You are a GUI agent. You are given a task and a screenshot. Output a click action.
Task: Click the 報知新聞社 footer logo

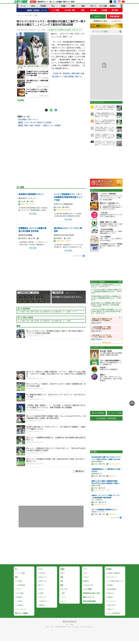69,622
